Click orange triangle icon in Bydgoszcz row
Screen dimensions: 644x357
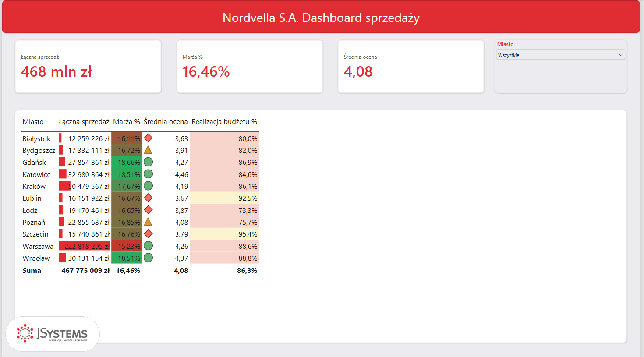coord(149,150)
